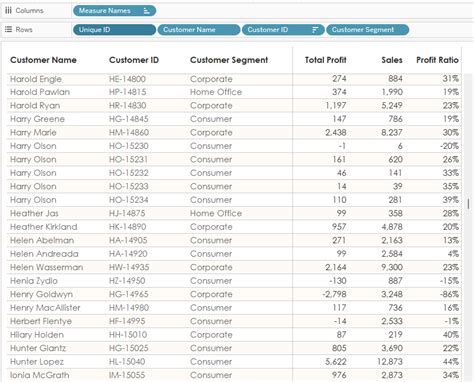Click the Customer Name column header
This screenshot has height=382, width=474.
point(43,60)
